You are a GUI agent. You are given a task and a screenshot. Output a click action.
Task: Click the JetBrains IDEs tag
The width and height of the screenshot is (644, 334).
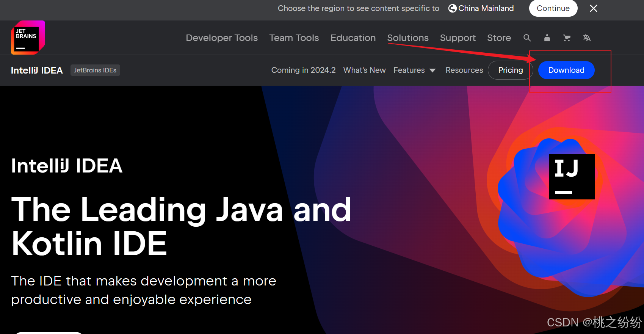coord(95,70)
